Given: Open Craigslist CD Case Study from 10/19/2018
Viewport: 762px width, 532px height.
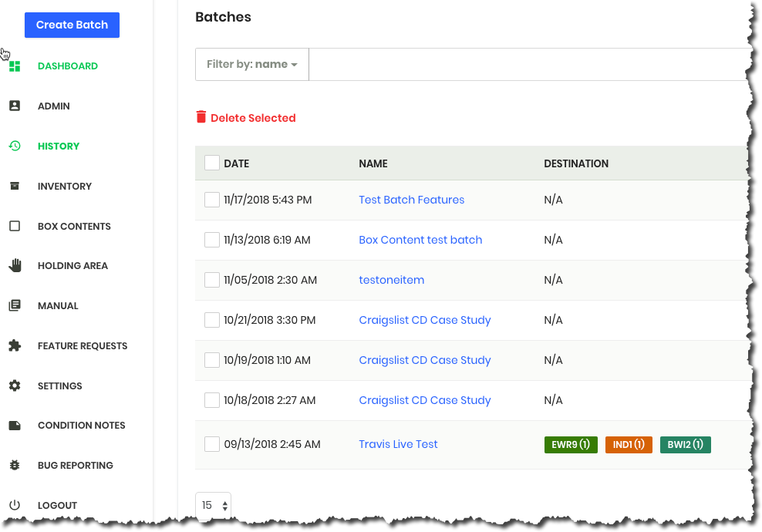Looking at the screenshot, I should [x=425, y=361].
